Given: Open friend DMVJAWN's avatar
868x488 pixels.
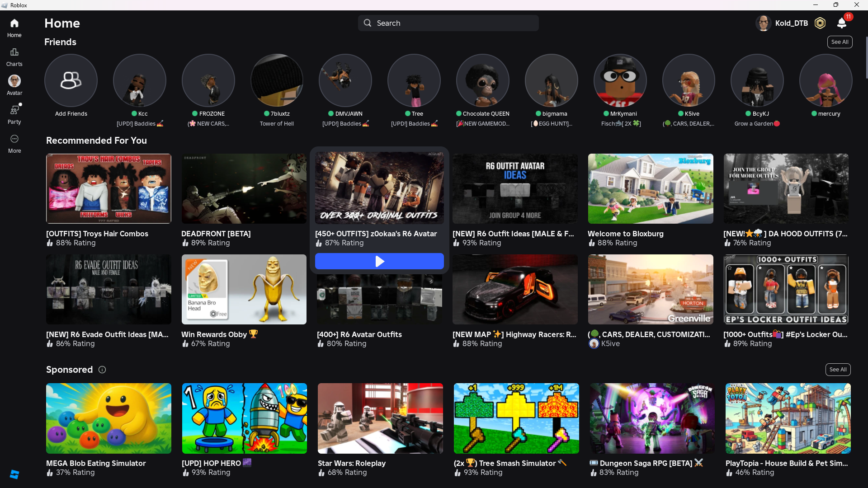Looking at the screenshot, I should pyautogui.click(x=345, y=80).
